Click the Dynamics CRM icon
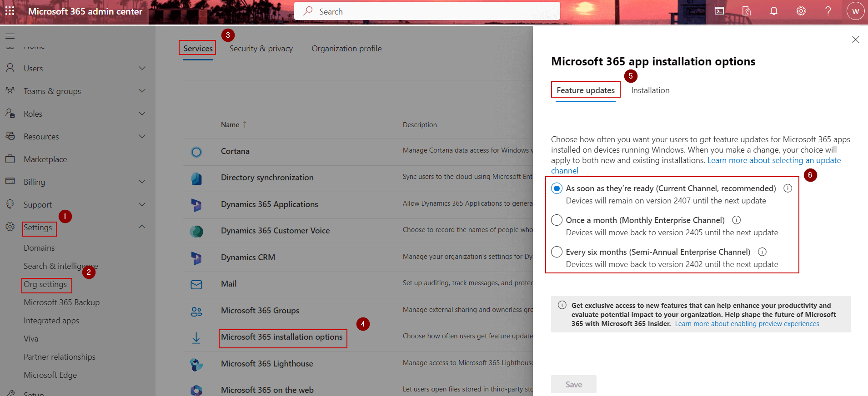The height and width of the screenshot is (396, 868). [x=196, y=258]
